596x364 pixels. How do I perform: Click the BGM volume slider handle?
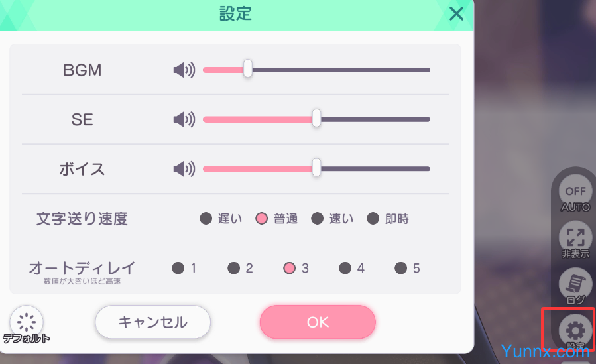click(x=247, y=69)
